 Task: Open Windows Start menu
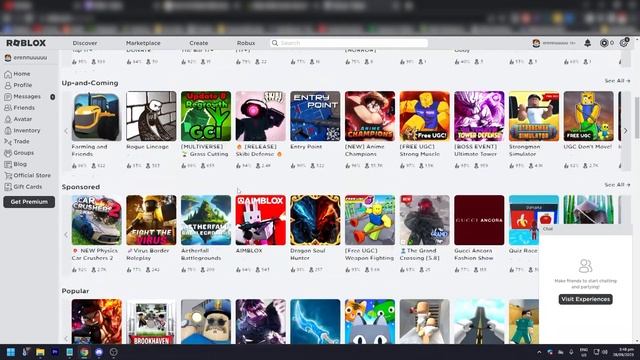[x=11, y=352]
